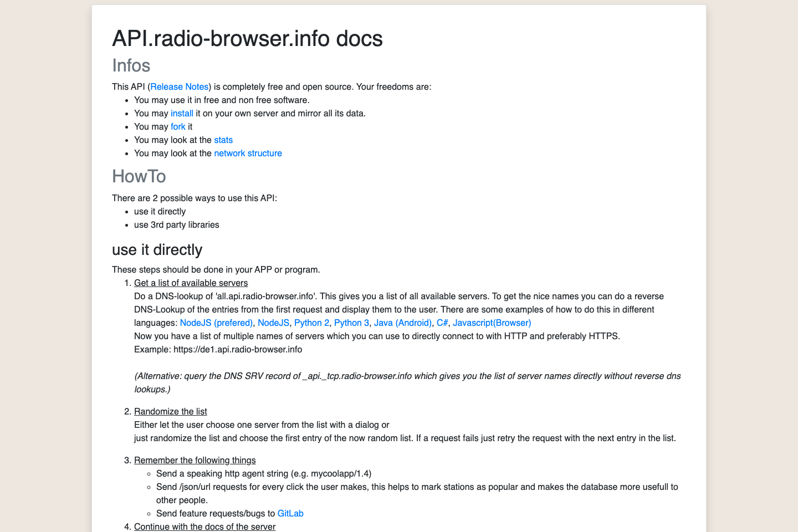Select the Infos section heading
Viewport: 798px width, 532px height.
click(131, 65)
